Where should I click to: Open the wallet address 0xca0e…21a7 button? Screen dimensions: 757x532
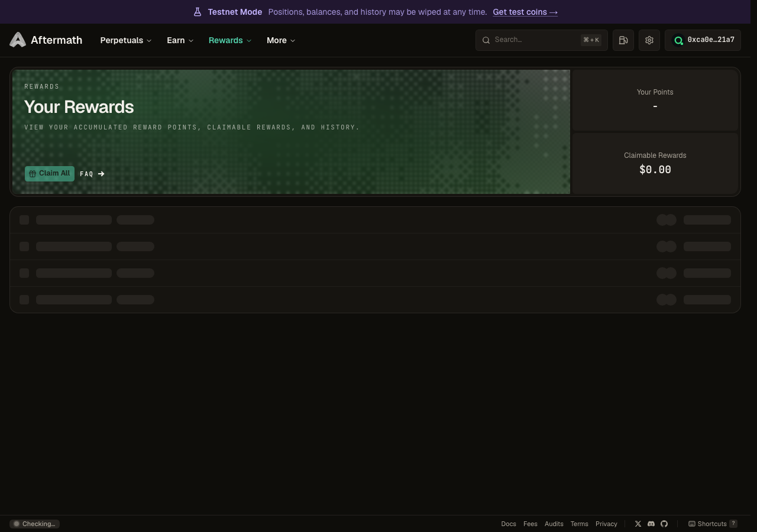703,40
